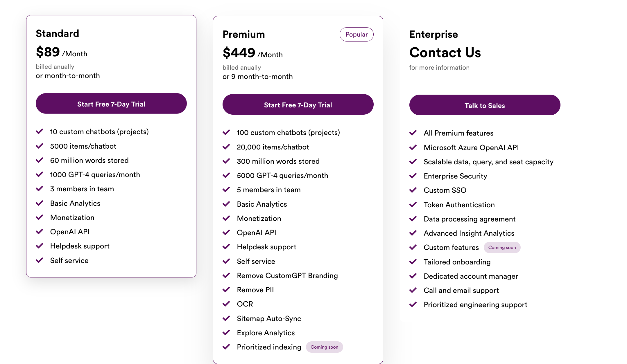Click the checkmark beside OCR feature
The width and height of the screenshot is (627, 364).
(x=227, y=304)
